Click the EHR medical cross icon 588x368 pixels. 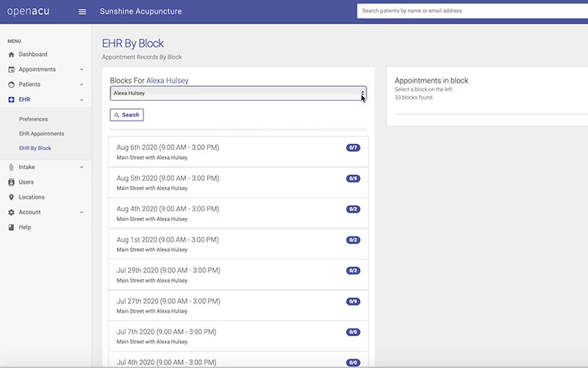tap(11, 99)
